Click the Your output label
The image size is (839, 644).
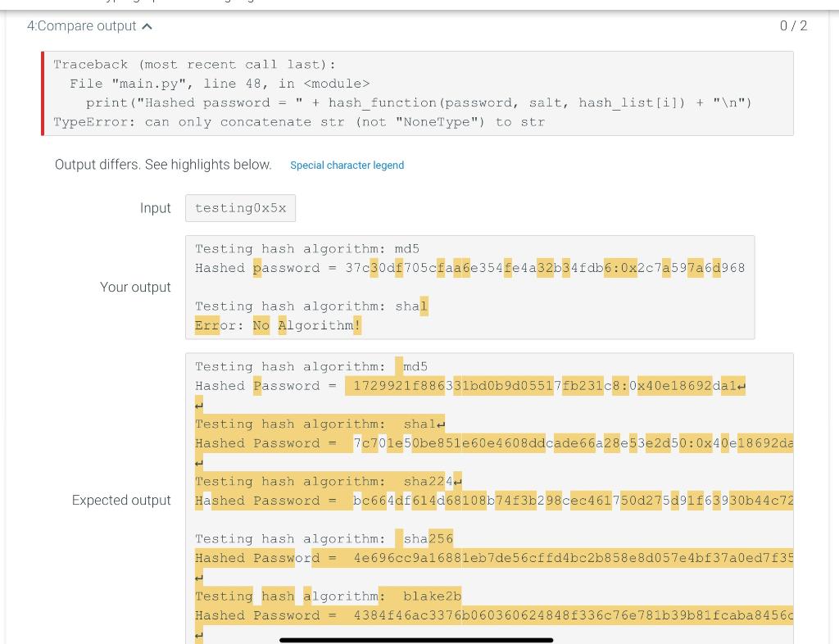[135, 287]
